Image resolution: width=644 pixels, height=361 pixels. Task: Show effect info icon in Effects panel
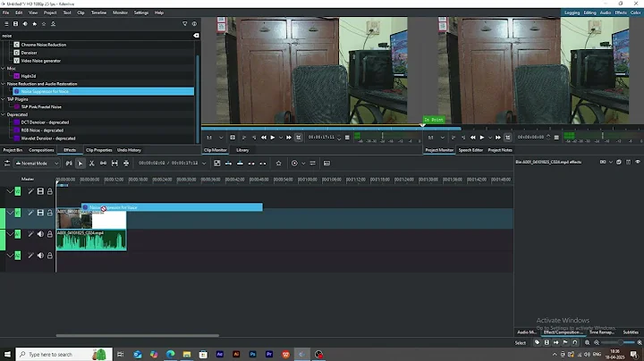194,24
